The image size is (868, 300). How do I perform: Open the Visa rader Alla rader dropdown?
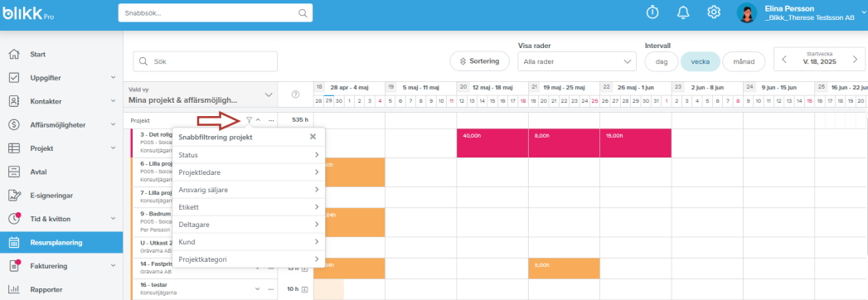click(x=577, y=61)
